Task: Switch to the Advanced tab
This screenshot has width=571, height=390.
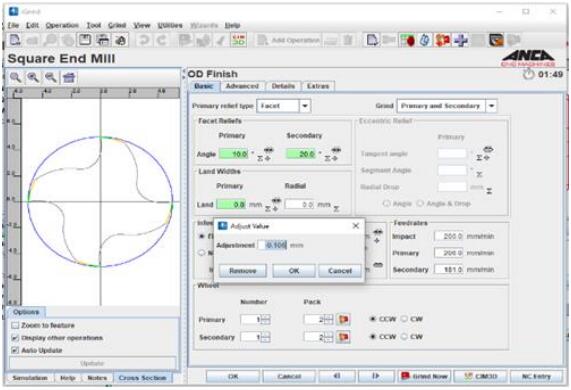Action: (x=242, y=86)
